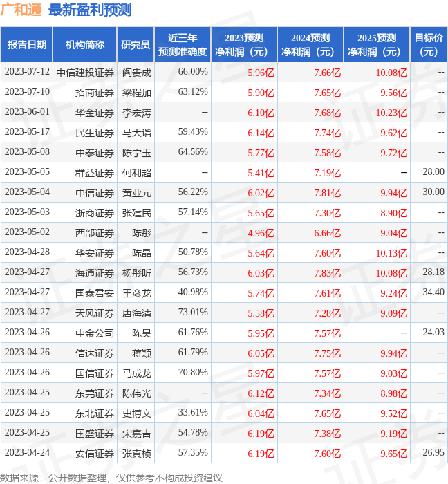Click the 10.23亿 profit forecast
Viewport: 448px width, 484px height.
point(391,113)
